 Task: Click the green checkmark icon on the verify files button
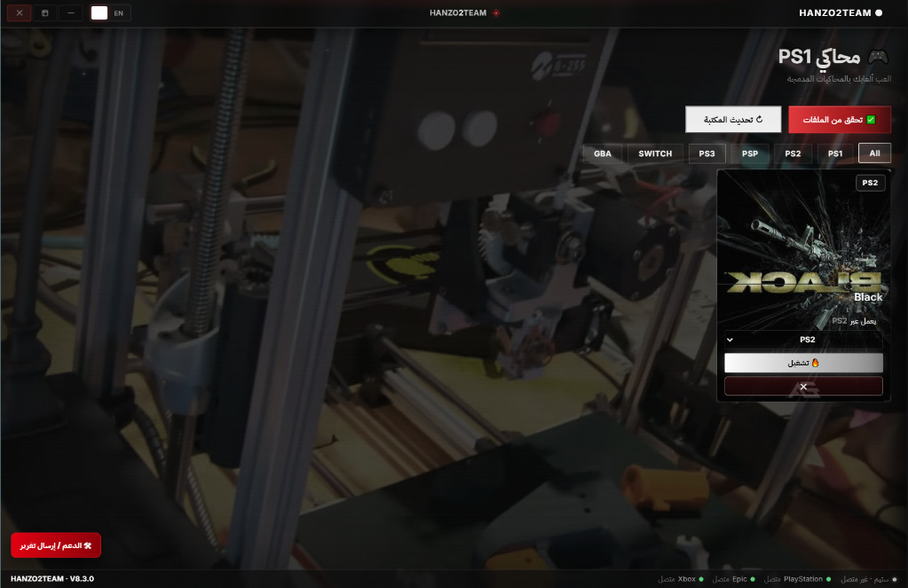[x=871, y=120]
